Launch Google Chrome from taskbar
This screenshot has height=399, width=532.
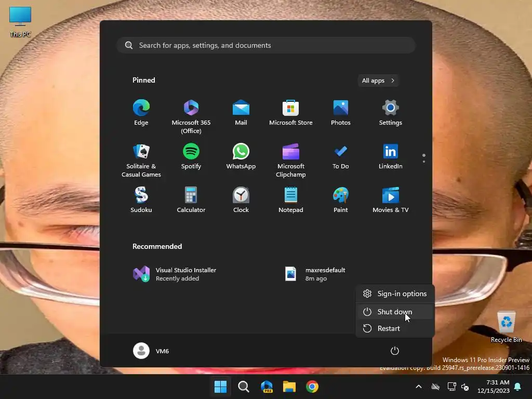pyautogui.click(x=312, y=387)
